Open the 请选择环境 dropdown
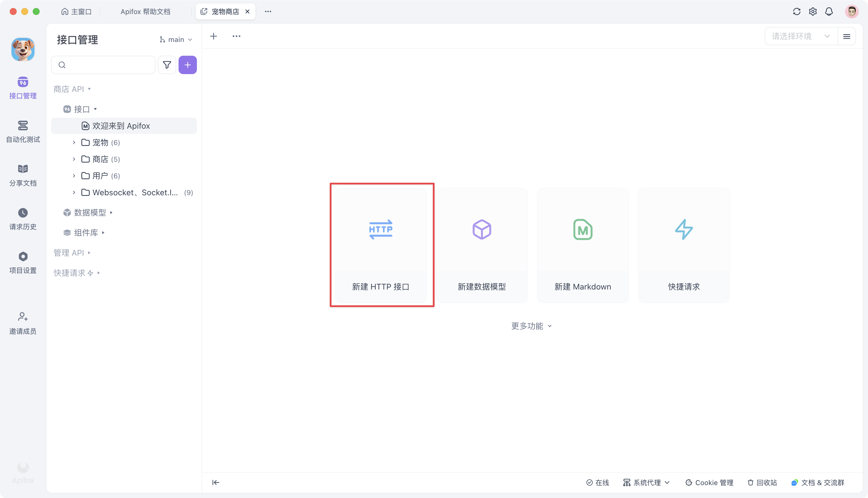 click(800, 36)
